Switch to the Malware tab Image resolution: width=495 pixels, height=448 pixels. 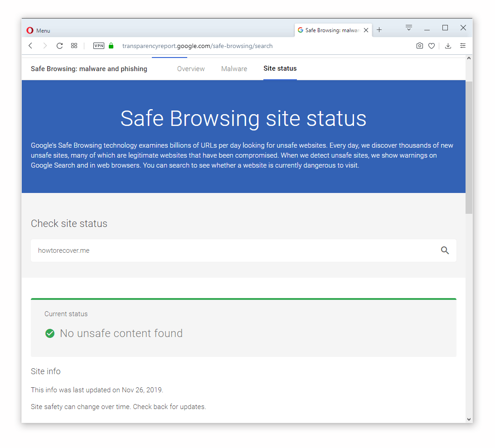coord(234,69)
